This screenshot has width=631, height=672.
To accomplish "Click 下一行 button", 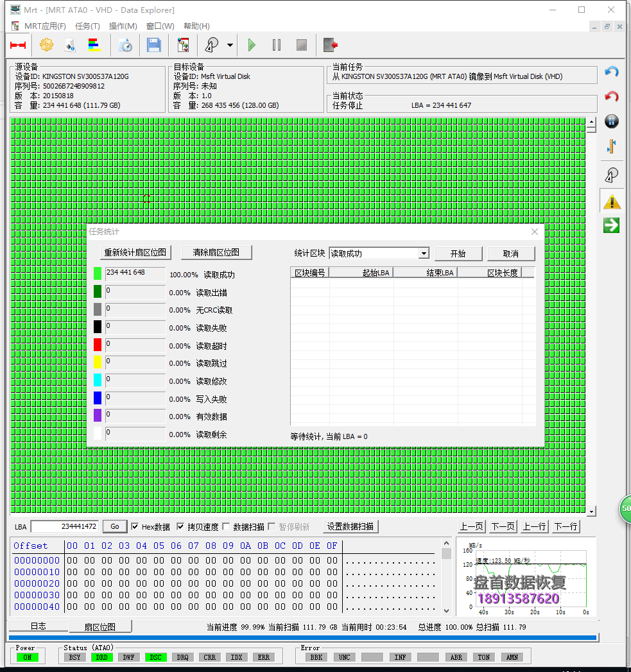I will [x=566, y=526].
